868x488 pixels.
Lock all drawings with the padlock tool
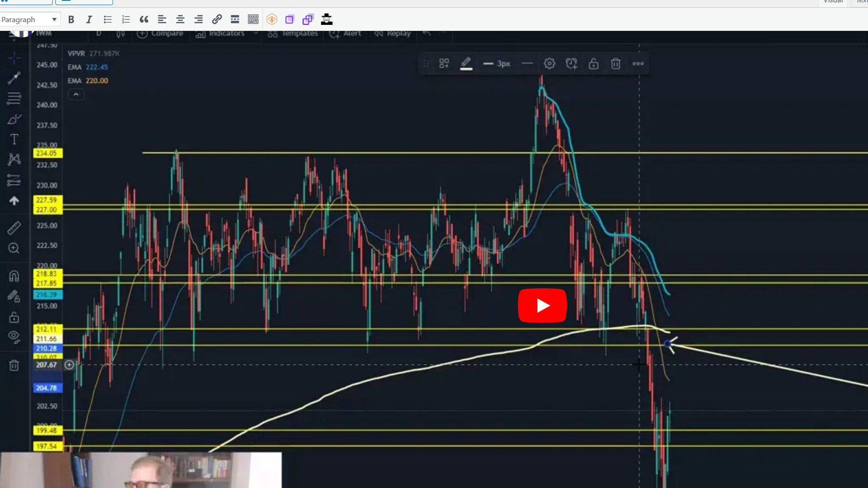pos(14,317)
